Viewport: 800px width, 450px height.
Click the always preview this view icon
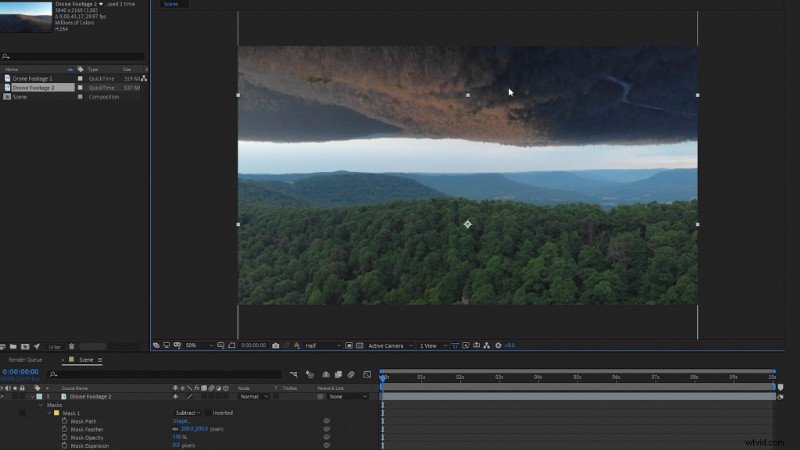coord(156,345)
